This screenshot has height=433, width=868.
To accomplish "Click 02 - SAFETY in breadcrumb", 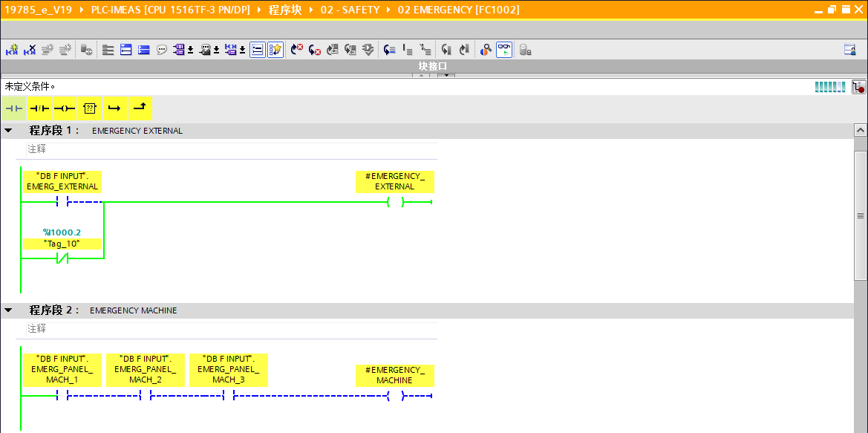I will [350, 10].
